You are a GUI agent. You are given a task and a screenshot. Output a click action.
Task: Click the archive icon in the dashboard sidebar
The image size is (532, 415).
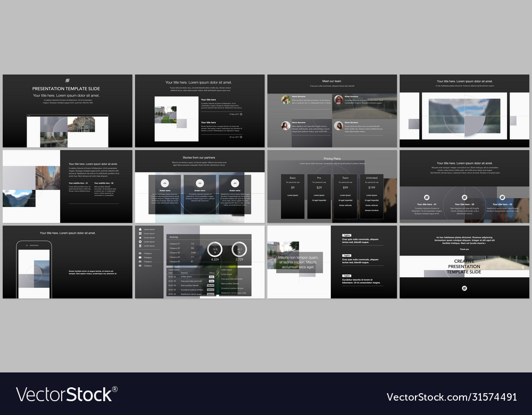(x=140, y=245)
